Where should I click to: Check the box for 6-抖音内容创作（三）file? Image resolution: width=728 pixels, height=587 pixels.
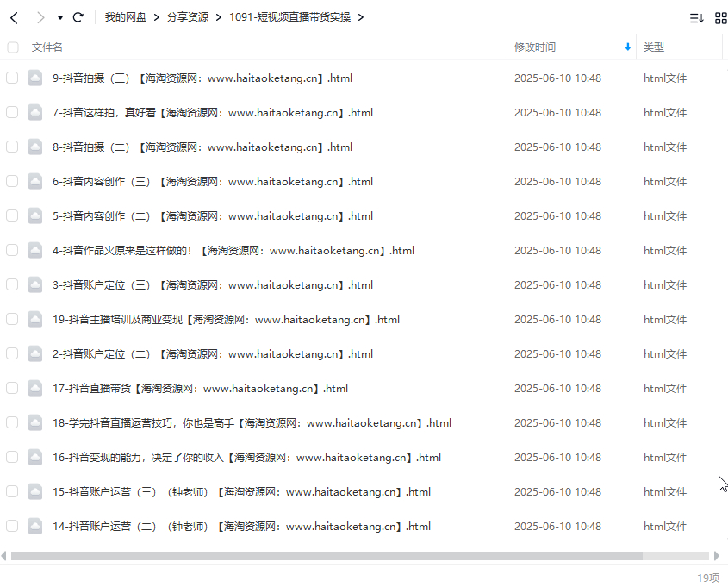tap(12, 181)
